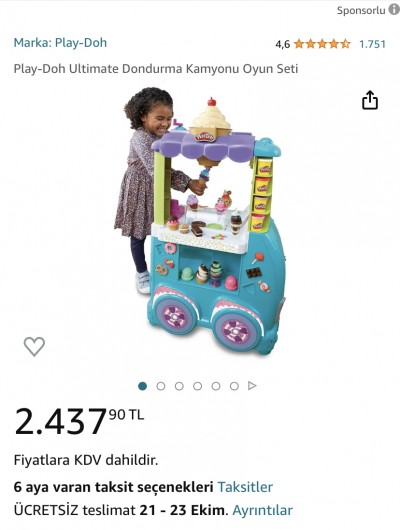Click the 4,6 rating score
Viewport: 400px width, 530px height.
pyautogui.click(x=282, y=44)
